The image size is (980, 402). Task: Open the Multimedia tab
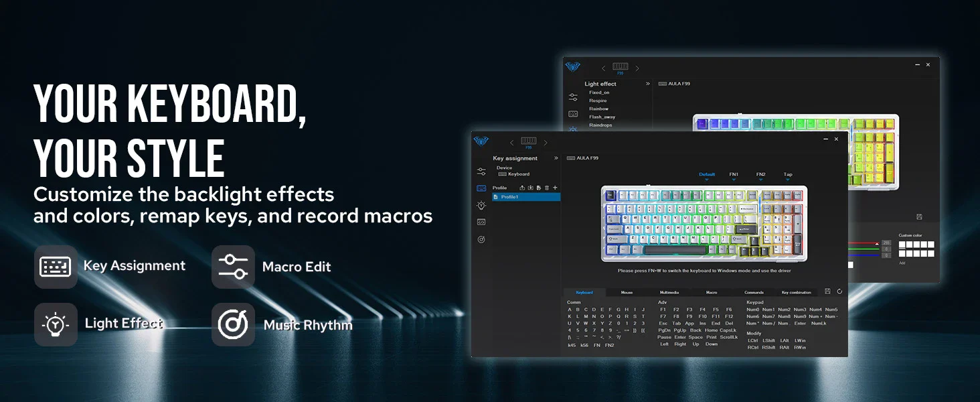669,293
